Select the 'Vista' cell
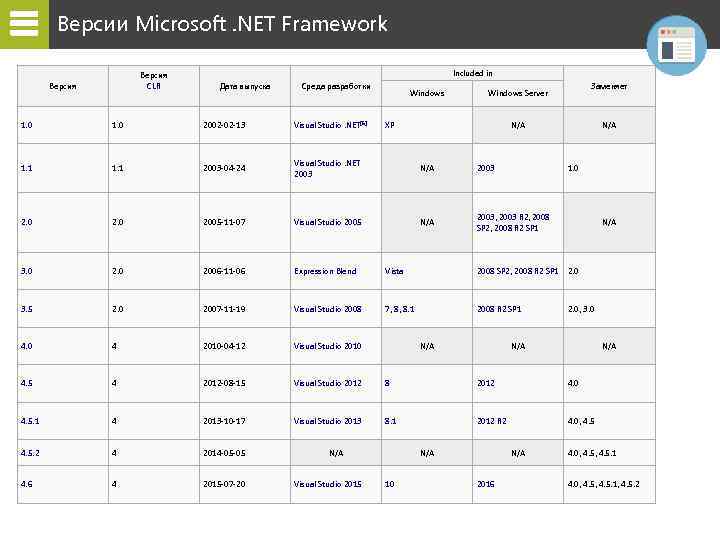The width and height of the screenshot is (720, 540). (x=394, y=271)
